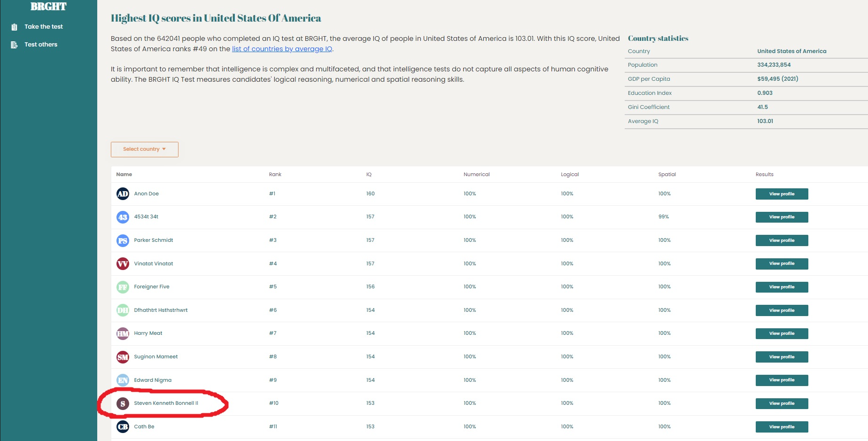Open the list of countries by average IQ link
Viewport: 868px width, 441px height.
[x=282, y=49]
